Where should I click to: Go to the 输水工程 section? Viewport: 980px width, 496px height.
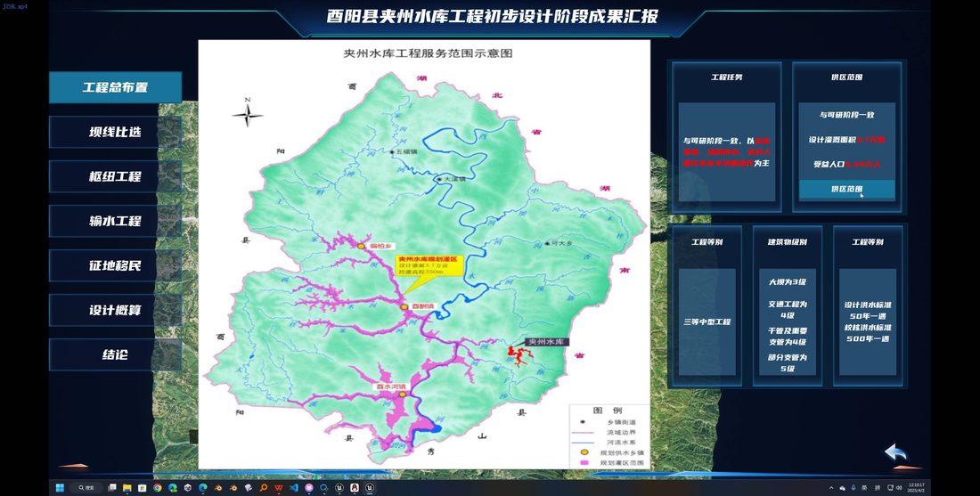[x=115, y=221]
